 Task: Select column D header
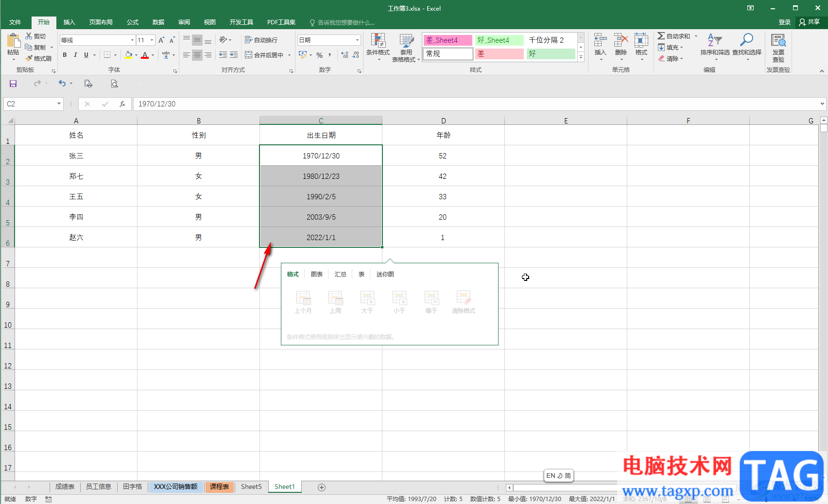pos(443,121)
